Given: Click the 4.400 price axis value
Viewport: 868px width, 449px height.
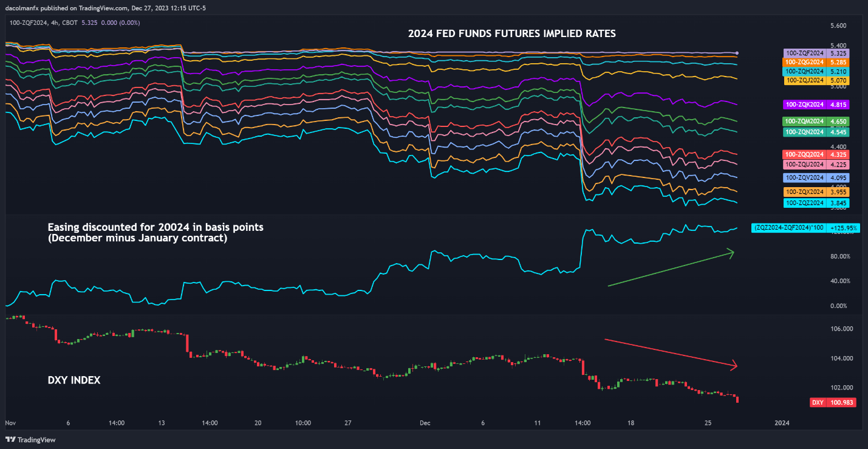Looking at the screenshot, I should point(838,146).
